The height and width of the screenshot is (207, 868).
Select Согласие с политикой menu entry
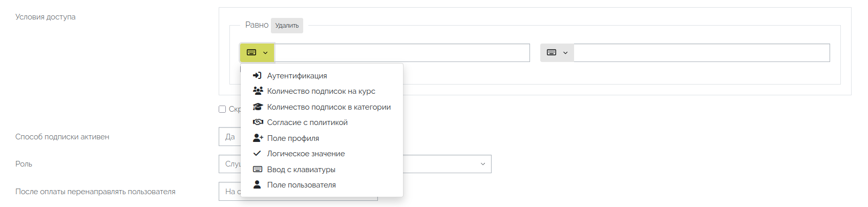(x=307, y=122)
